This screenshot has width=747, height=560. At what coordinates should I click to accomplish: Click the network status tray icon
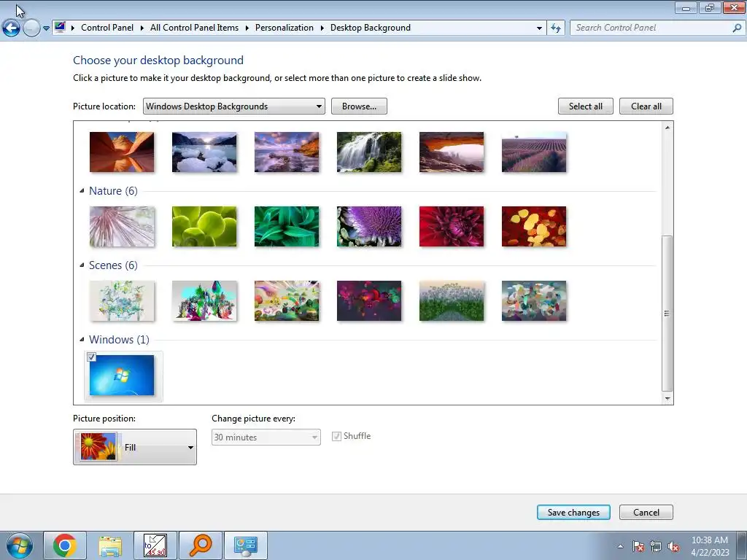pyautogui.click(x=656, y=547)
